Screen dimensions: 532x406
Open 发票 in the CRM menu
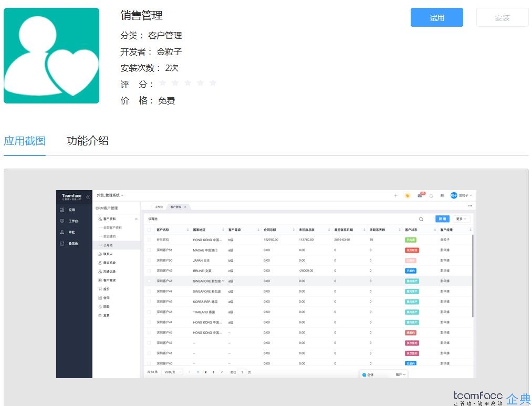(x=104, y=316)
